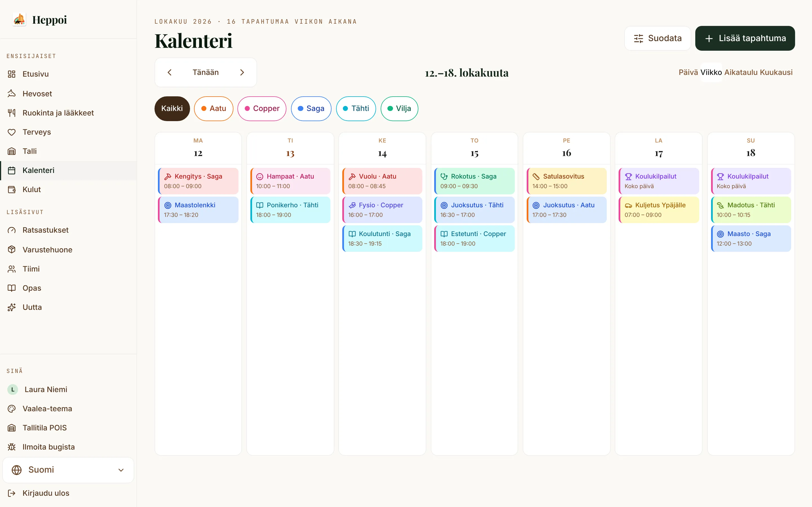The width and height of the screenshot is (812, 507).
Task: Go to the next week with right chevron
Action: [242, 72]
